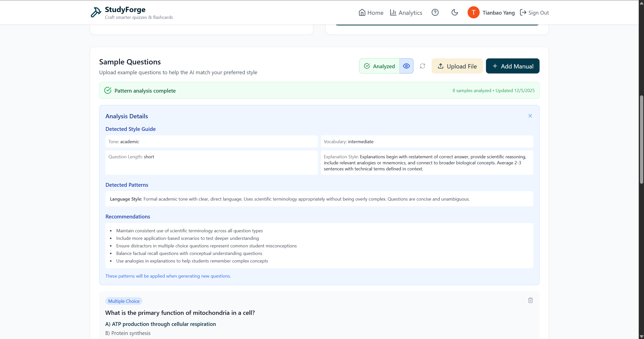Click the Upload File button

(x=457, y=66)
